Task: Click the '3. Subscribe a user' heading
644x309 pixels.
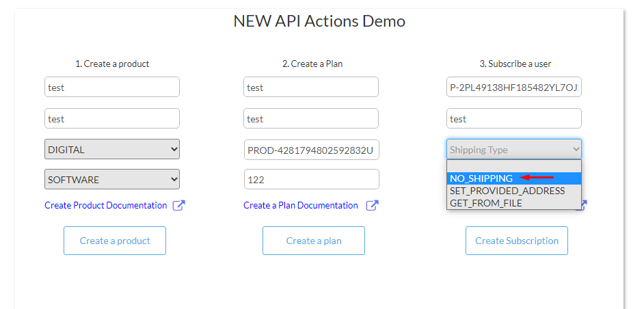Action: click(515, 64)
